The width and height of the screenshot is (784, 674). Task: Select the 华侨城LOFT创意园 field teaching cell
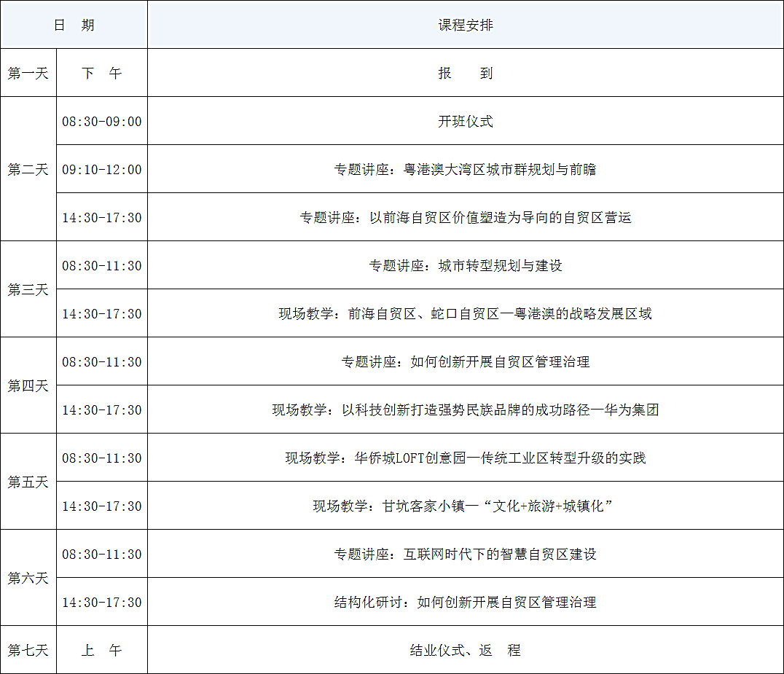pos(466,458)
